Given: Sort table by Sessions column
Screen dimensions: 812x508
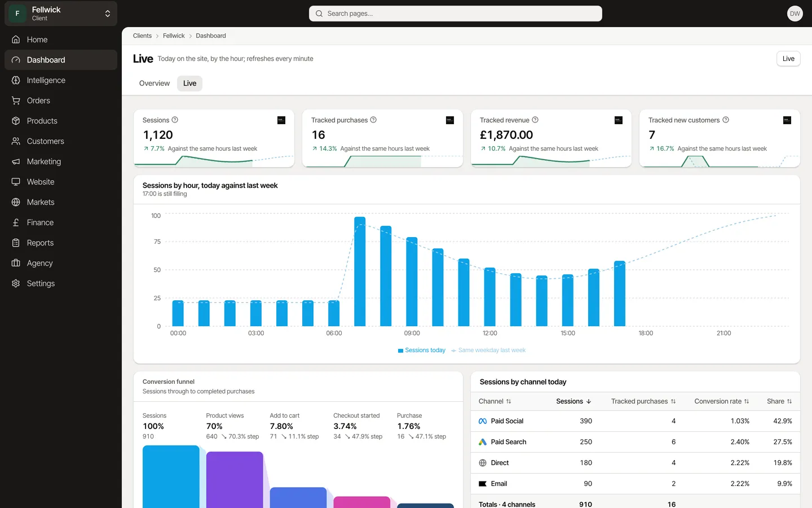Looking at the screenshot, I should click(x=573, y=401).
